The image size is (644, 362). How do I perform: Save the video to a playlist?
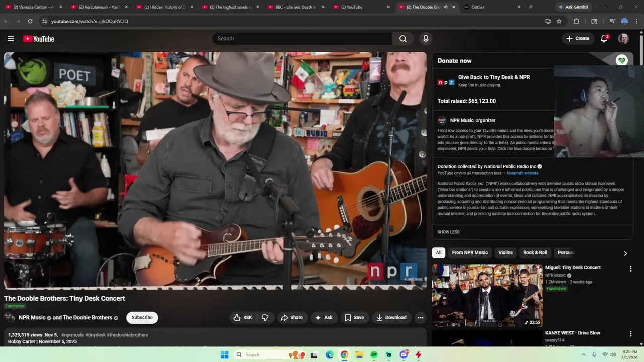click(354, 317)
